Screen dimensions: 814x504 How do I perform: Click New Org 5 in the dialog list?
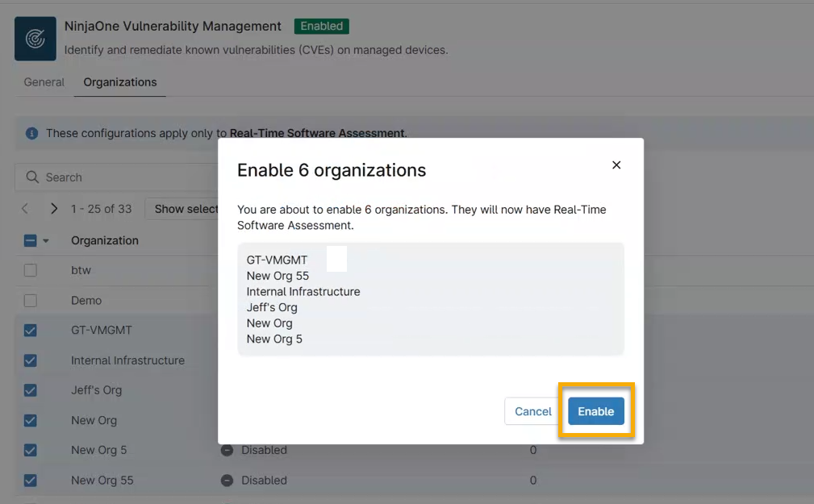[274, 339]
